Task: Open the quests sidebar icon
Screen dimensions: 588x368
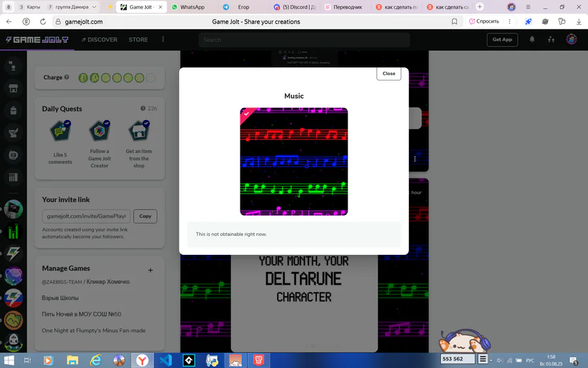Action: coord(13,133)
